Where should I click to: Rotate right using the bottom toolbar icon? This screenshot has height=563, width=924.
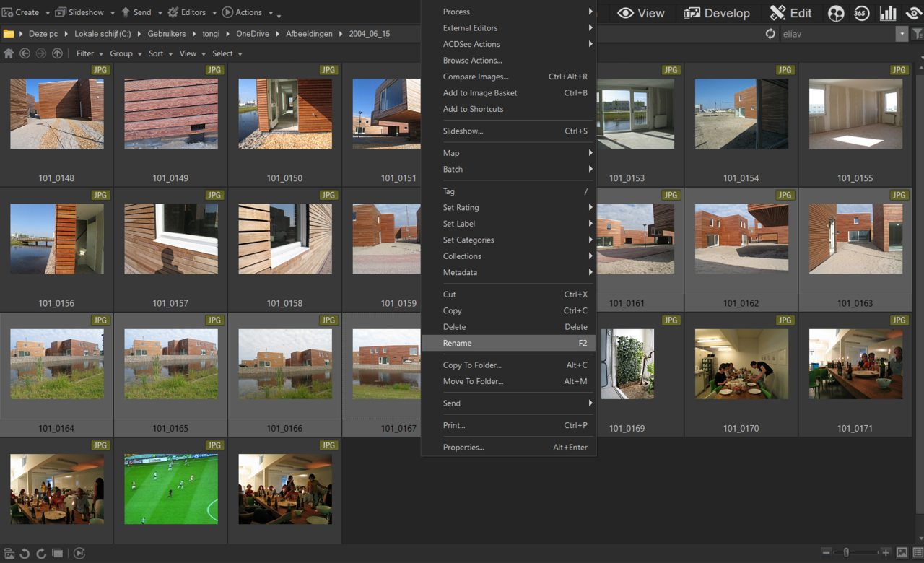41,554
